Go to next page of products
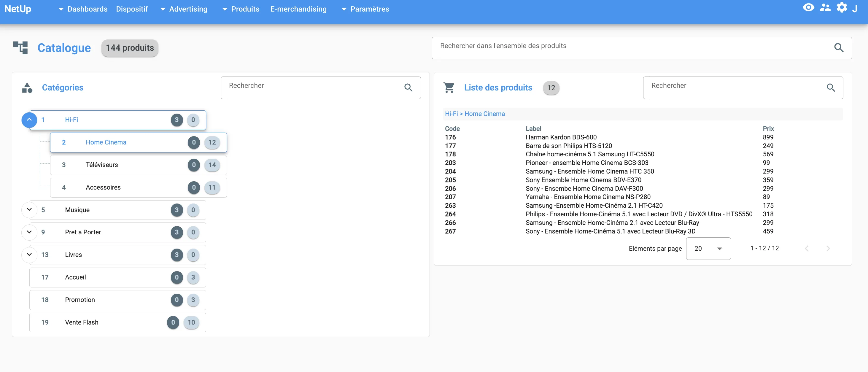This screenshot has height=372, width=868. pos(828,249)
